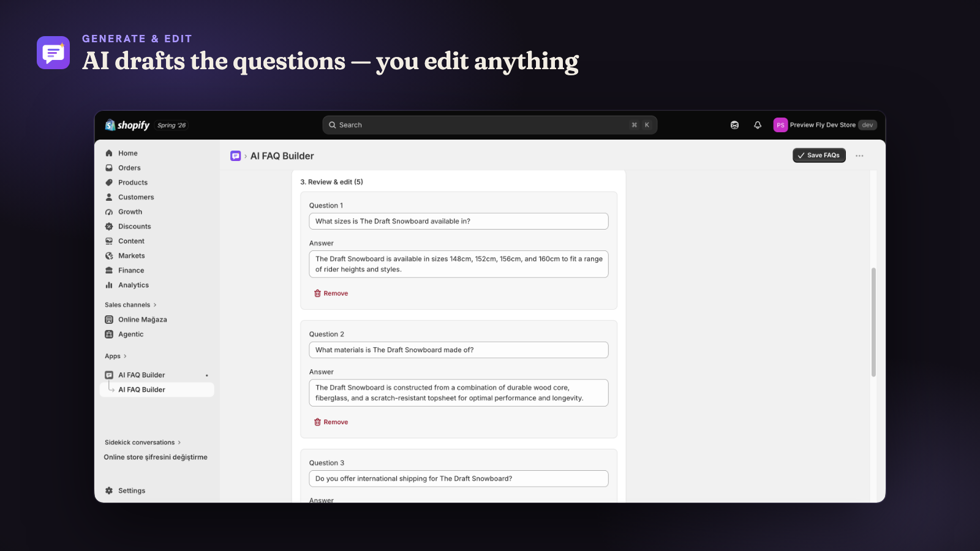
Task: Click the page vertical scrollbar
Action: 873,322
